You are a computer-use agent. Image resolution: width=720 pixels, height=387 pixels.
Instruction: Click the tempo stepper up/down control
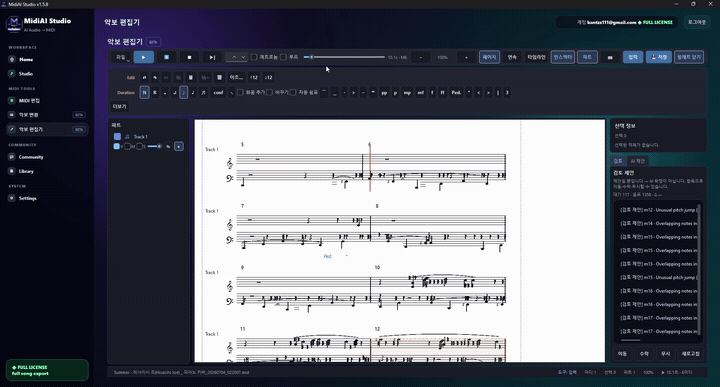point(236,57)
